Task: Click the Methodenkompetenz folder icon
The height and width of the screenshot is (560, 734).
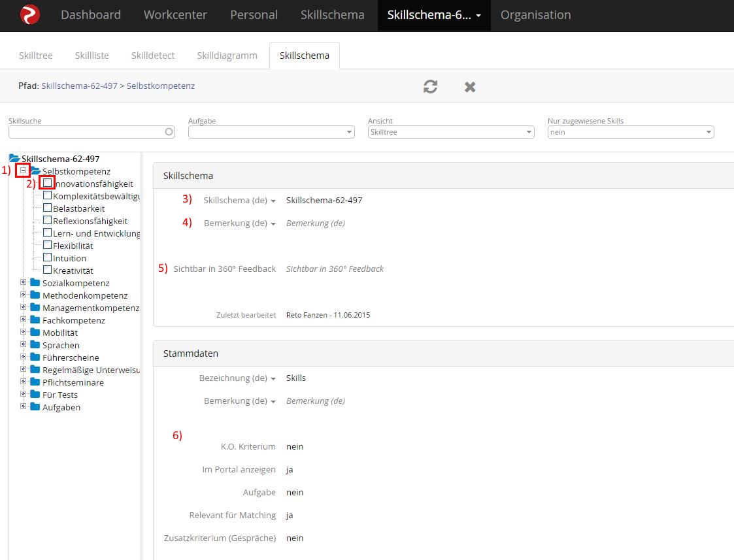Action: [35, 295]
